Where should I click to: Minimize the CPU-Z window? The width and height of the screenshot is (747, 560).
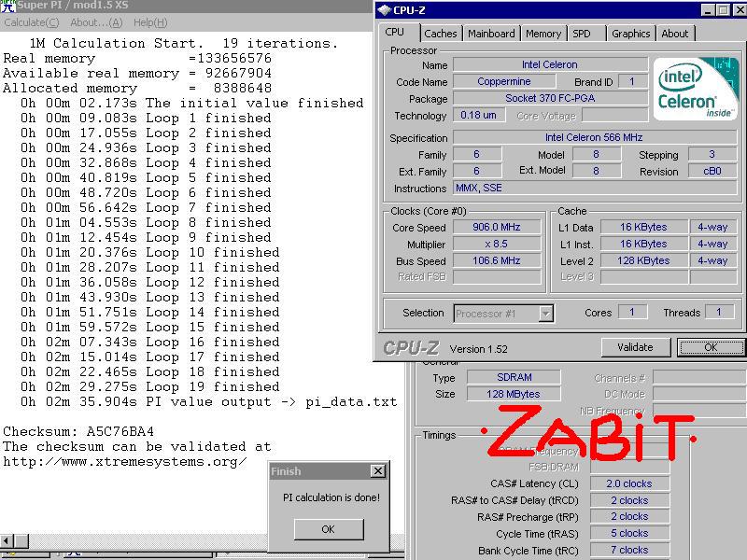(x=709, y=10)
